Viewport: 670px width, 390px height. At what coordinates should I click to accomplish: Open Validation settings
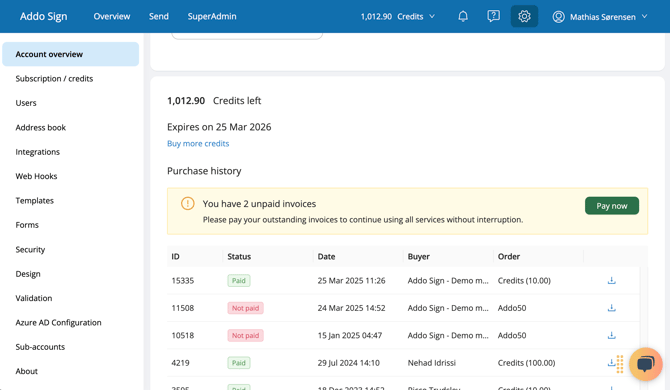coord(34,298)
